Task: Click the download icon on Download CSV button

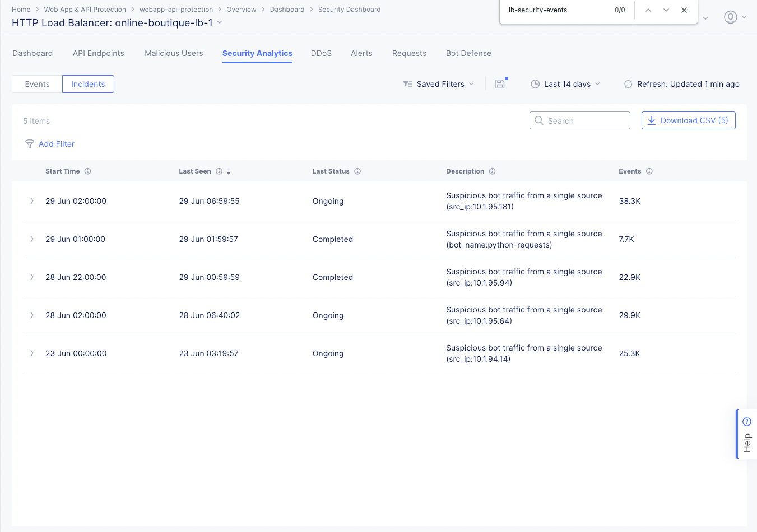Action: tap(652, 120)
